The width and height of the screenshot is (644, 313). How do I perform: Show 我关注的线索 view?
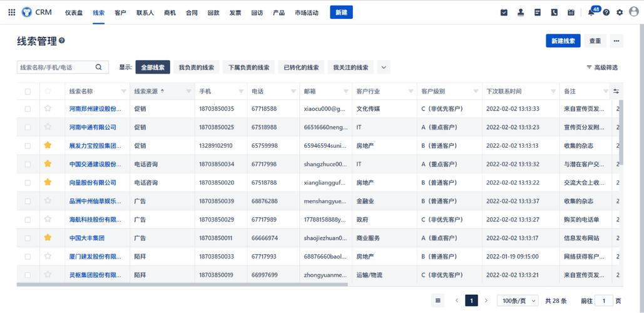[350, 68]
